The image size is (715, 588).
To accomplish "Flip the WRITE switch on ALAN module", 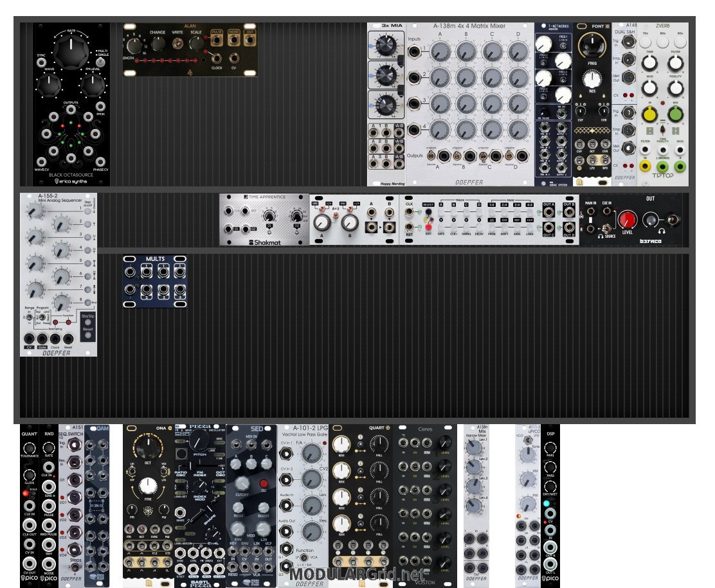I will coord(177,43).
